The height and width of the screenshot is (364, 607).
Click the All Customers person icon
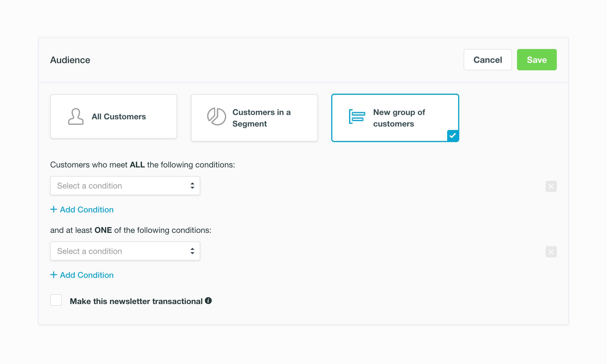point(76,116)
